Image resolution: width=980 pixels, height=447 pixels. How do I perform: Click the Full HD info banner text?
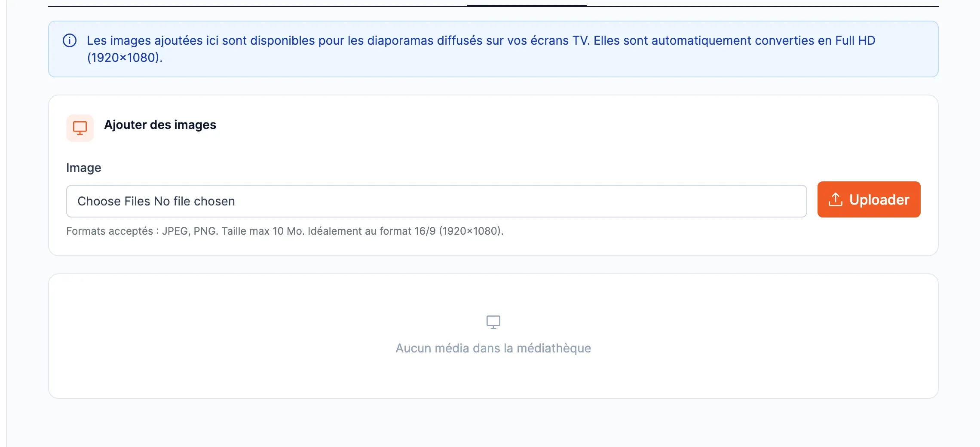click(x=481, y=49)
